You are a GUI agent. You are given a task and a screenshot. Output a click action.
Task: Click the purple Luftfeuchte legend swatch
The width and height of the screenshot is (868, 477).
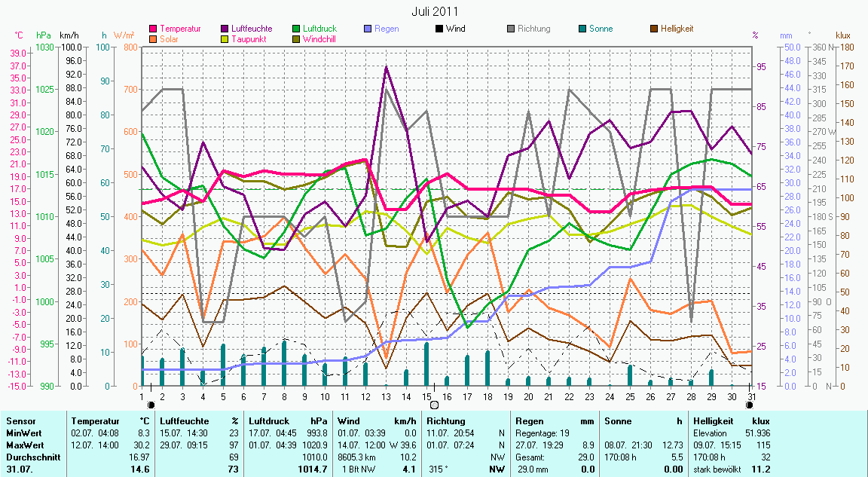[x=225, y=29]
